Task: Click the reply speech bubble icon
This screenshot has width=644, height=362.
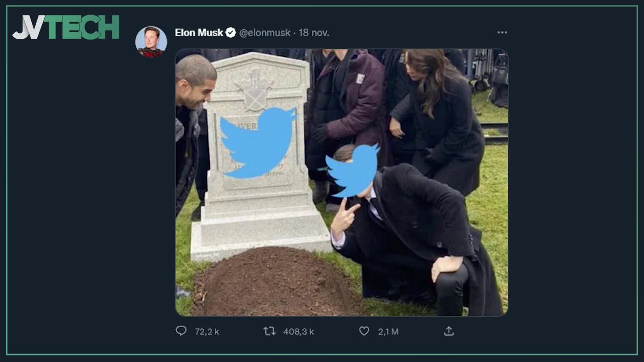Action: (181, 331)
